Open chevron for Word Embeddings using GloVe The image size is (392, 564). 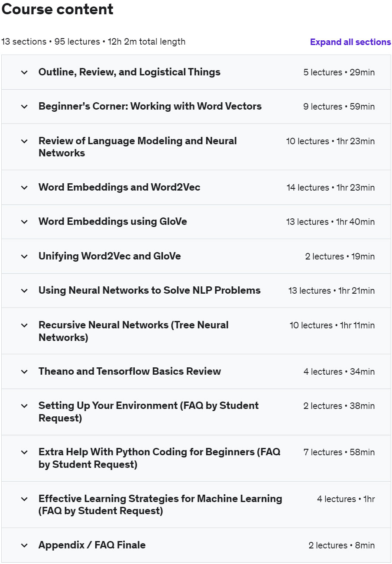[x=24, y=222]
